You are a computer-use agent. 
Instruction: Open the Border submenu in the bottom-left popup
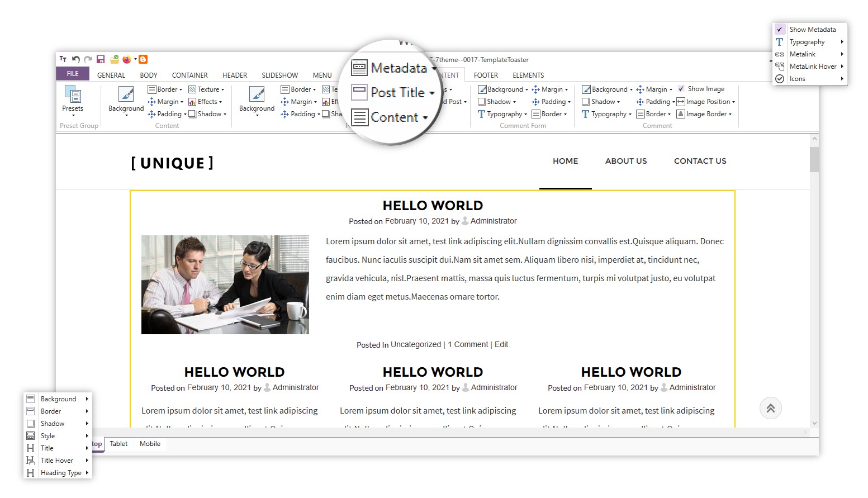(x=58, y=411)
